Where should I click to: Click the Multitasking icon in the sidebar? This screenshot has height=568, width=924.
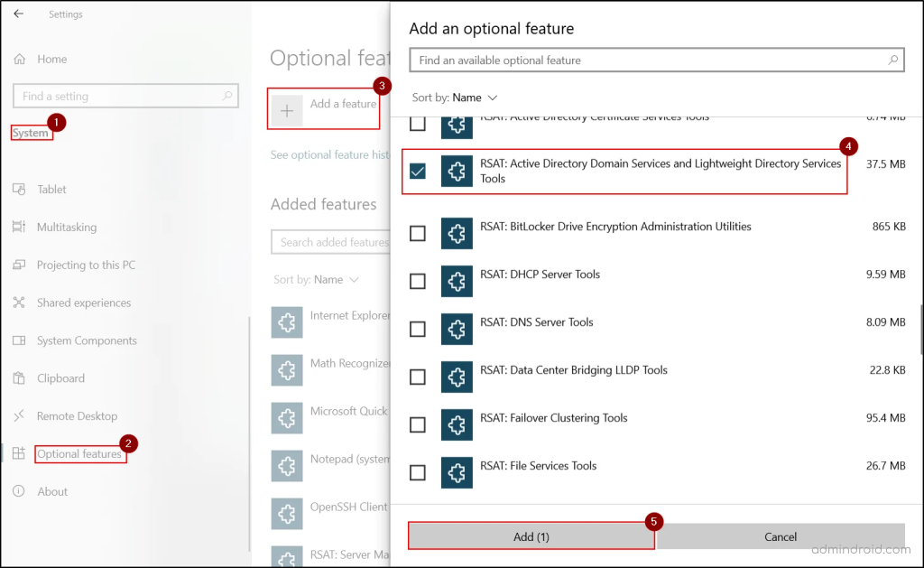tap(20, 227)
